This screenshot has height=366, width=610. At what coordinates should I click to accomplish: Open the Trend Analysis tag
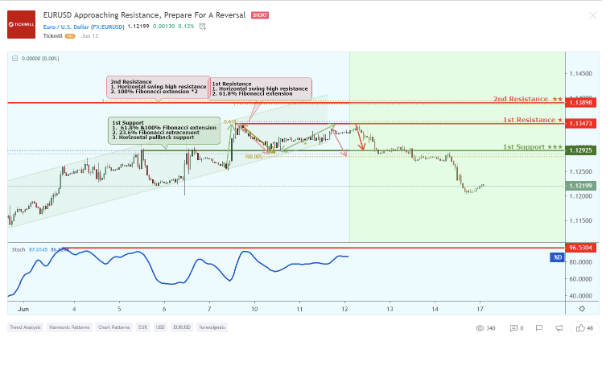(25, 327)
